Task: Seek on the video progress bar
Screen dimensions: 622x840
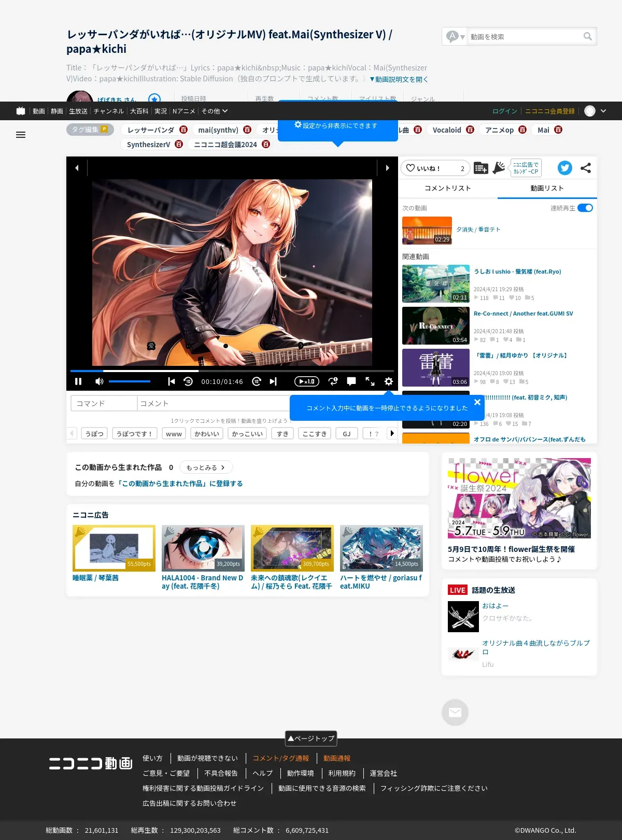Action: [x=232, y=371]
